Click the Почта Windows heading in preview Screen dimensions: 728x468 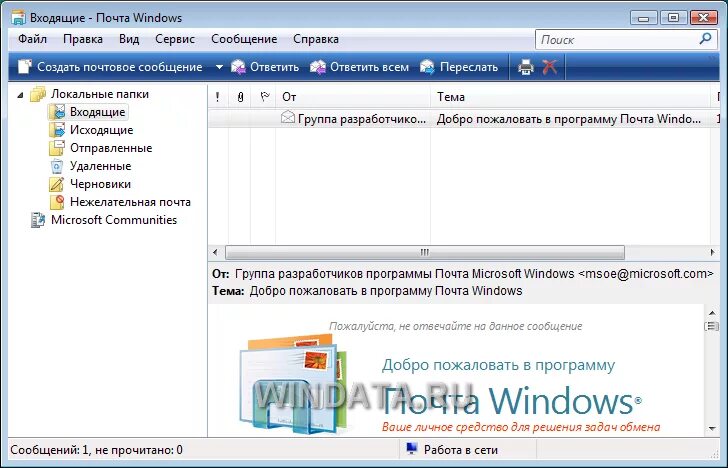[511, 401]
